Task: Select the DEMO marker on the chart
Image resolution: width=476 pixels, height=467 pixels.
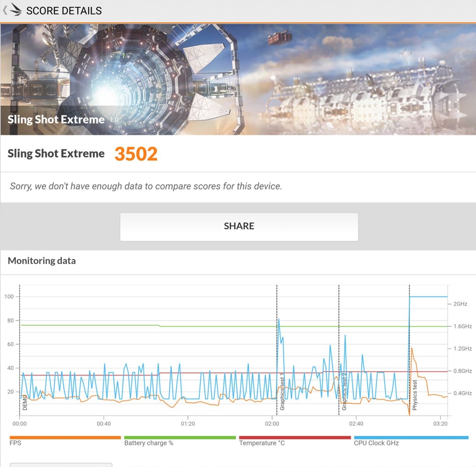Action: pos(24,403)
